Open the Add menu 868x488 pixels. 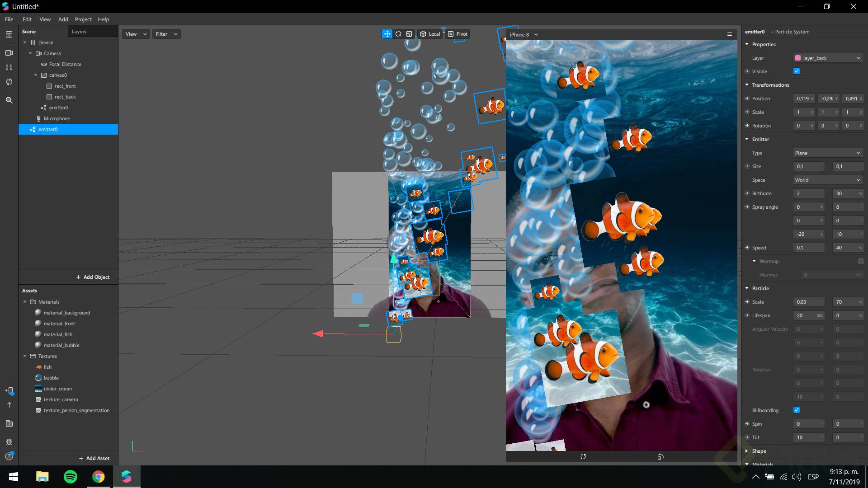coord(63,19)
